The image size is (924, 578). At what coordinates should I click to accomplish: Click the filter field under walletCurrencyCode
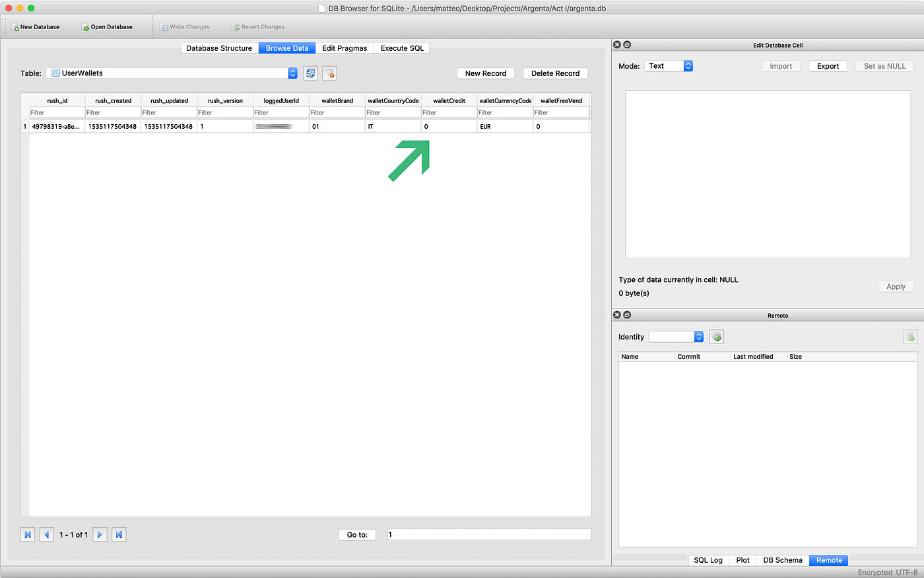point(505,112)
